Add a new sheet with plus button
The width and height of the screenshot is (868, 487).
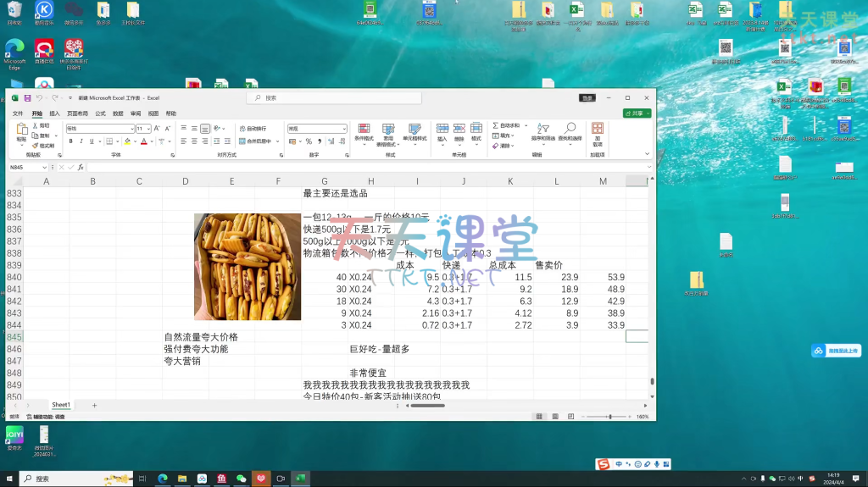pos(94,406)
